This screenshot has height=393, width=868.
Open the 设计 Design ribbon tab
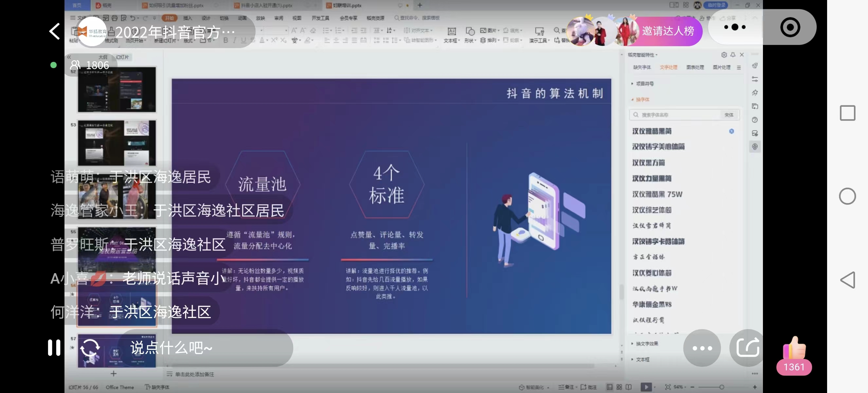(206, 18)
